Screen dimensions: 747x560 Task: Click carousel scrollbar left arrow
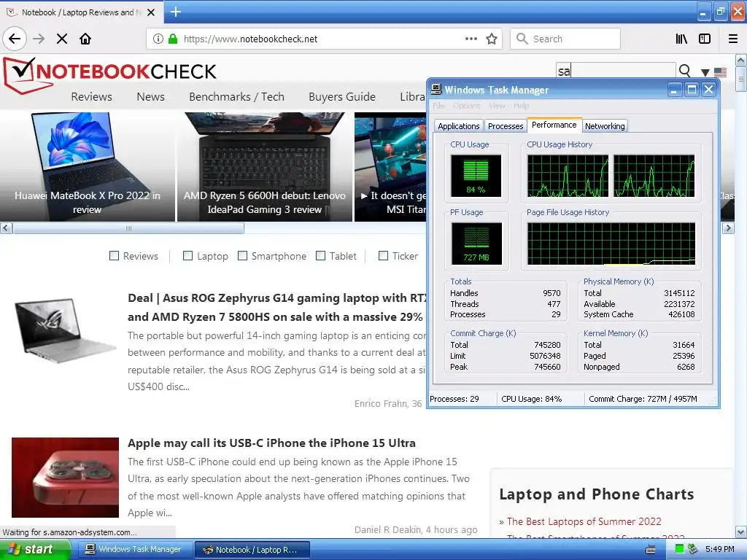point(6,228)
